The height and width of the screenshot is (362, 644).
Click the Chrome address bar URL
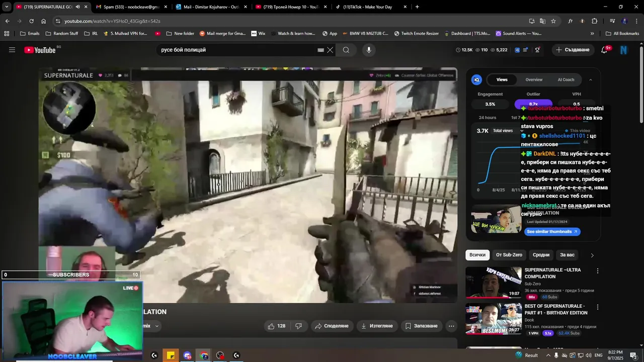coord(112,21)
